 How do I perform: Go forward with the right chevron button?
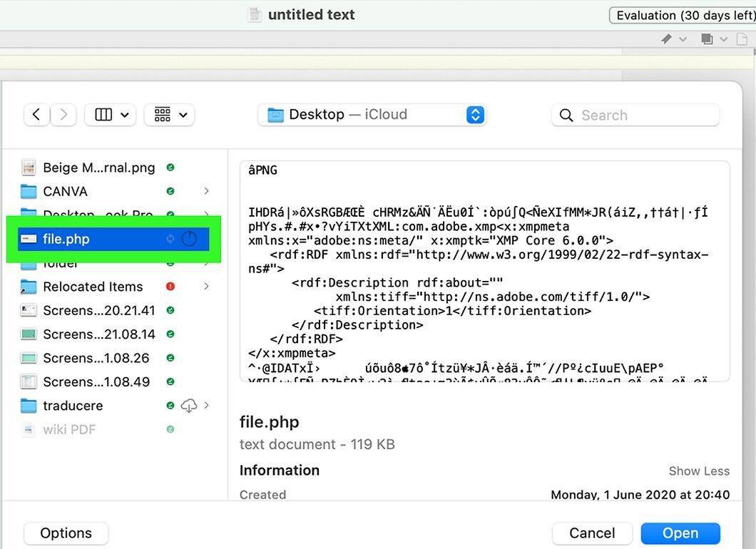tap(63, 115)
